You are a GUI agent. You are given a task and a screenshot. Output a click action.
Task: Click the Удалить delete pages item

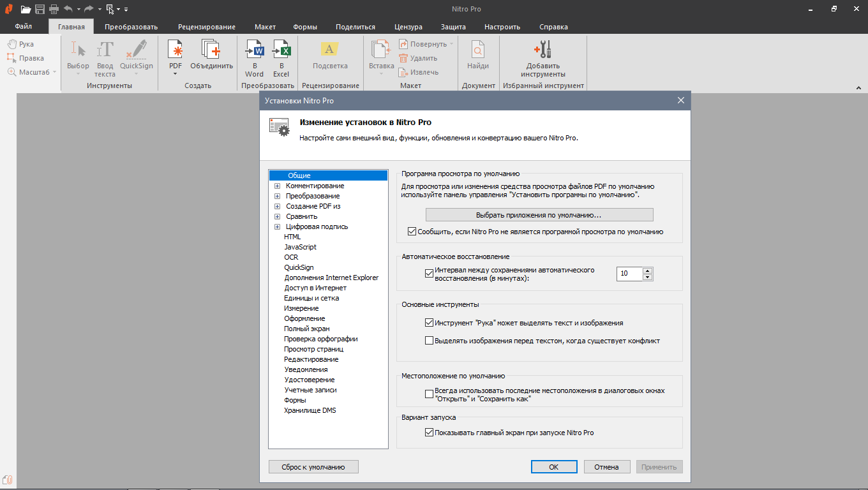coord(419,58)
